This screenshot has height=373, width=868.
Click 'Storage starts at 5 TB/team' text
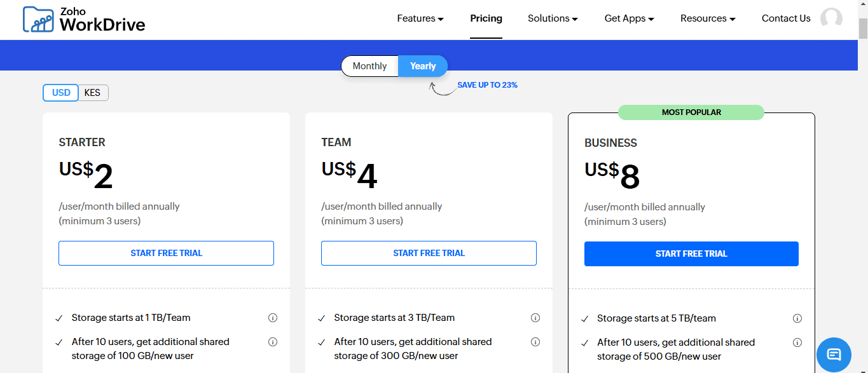tap(657, 318)
